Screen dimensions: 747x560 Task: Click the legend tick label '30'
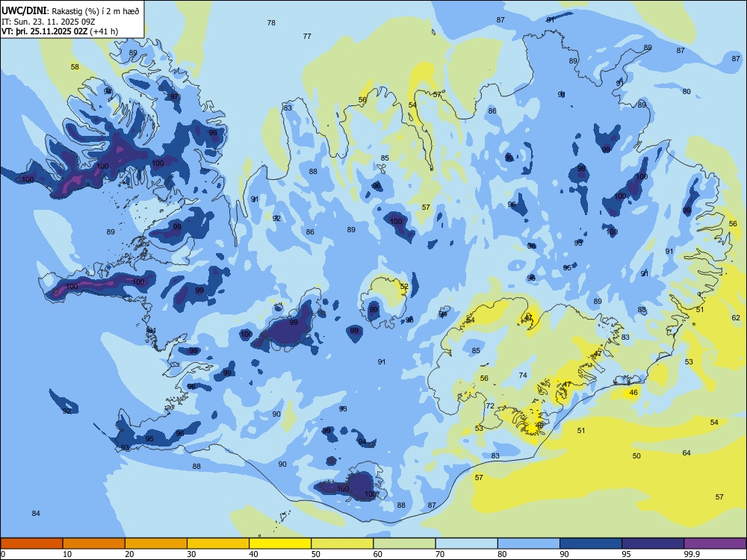click(191, 554)
